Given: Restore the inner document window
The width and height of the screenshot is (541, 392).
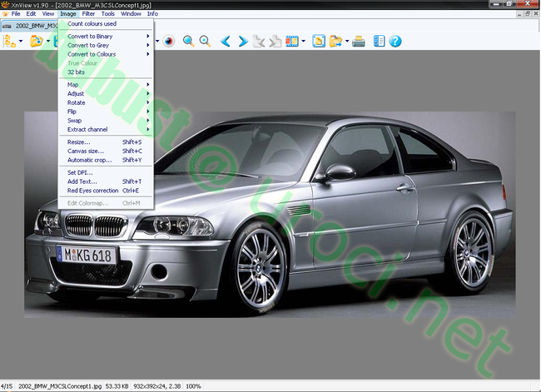Looking at the screenshot, I should pos(528,14).
